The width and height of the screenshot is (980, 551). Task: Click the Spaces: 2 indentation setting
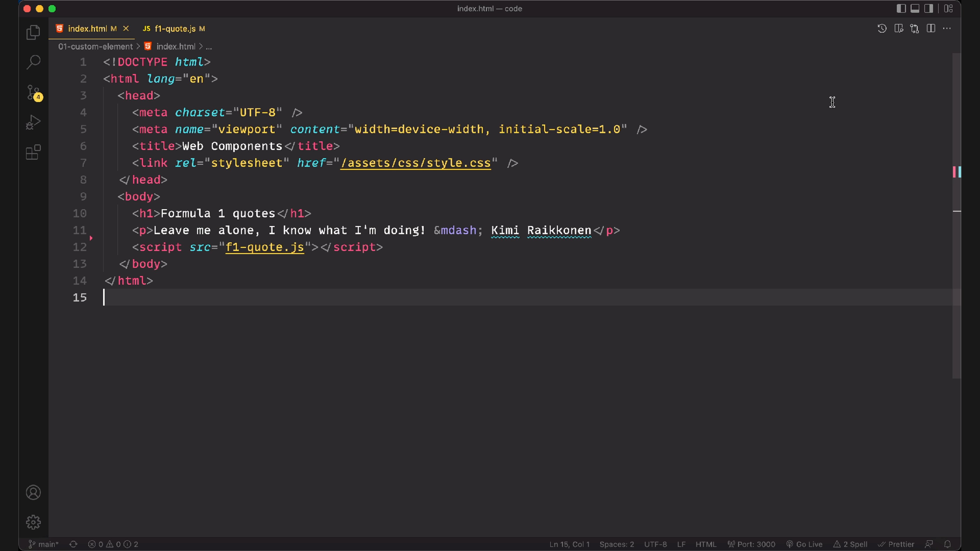click(x=616, y=544)
